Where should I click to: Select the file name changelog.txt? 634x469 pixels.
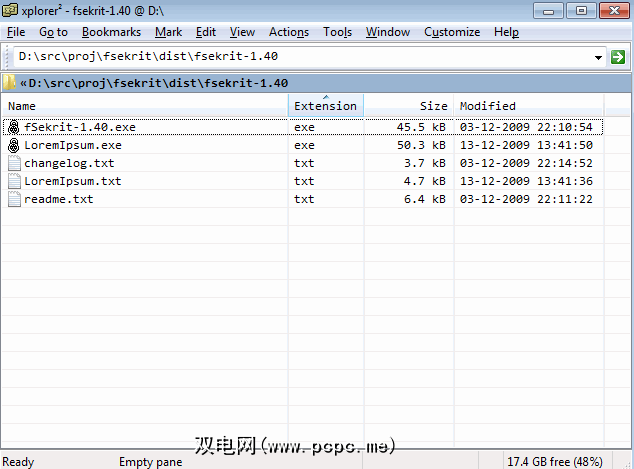coord(69,163)
